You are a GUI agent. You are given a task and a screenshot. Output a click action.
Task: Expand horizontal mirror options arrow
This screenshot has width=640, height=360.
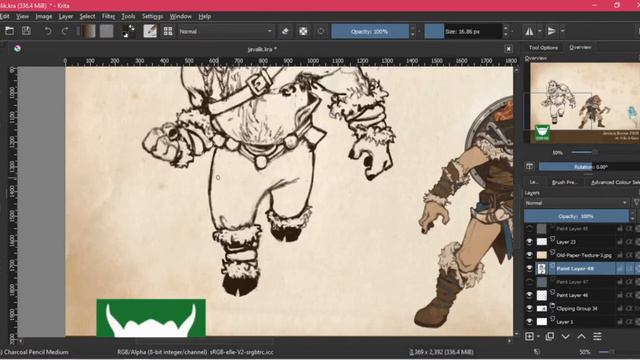click(x=540, y=31)
